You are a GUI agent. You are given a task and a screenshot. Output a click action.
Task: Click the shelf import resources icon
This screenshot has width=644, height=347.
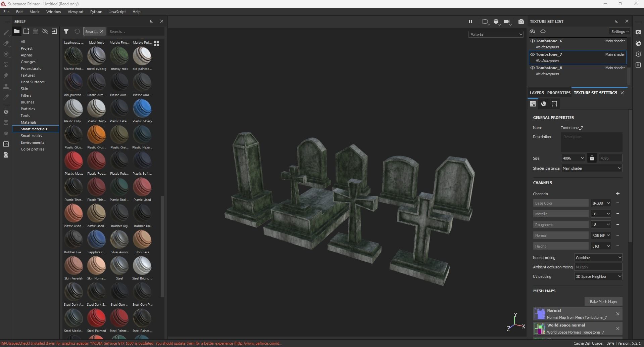54,31
